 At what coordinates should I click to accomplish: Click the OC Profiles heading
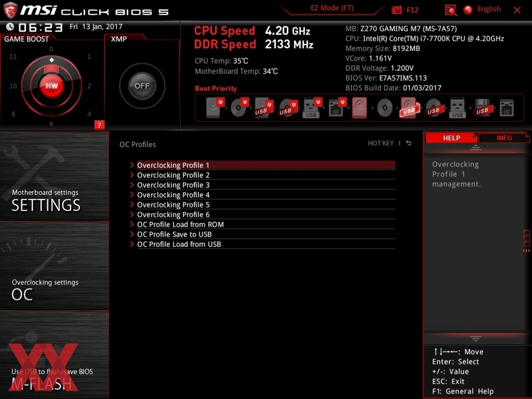click(138, 144)
